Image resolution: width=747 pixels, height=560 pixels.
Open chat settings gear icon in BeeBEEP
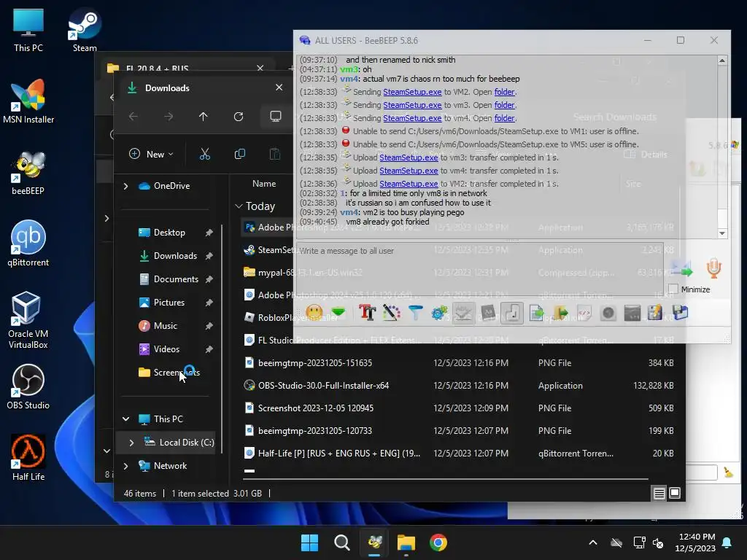coord(439,313)
